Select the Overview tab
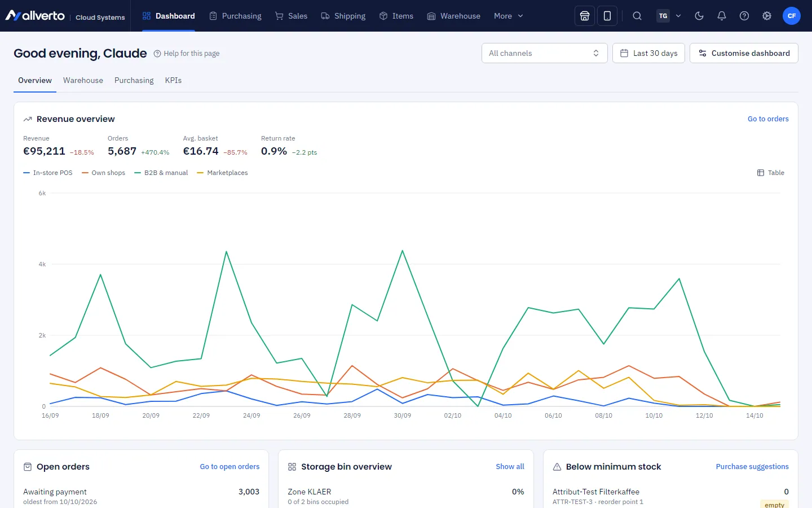The image size is (812, 508). tap(35, 80)
